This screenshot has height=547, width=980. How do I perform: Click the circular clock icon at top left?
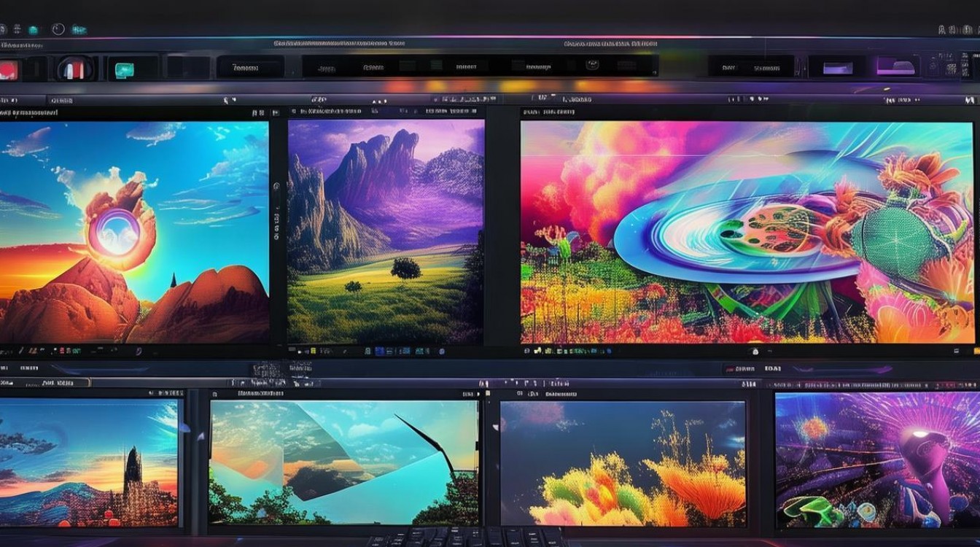click(58, 29)
